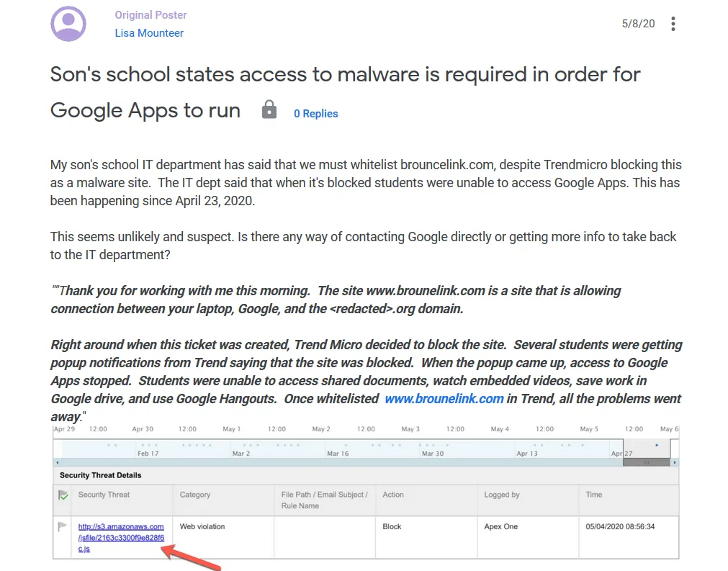Click the May 3 date on top axis
Screen dimensions: 728x571
[410, 429]
